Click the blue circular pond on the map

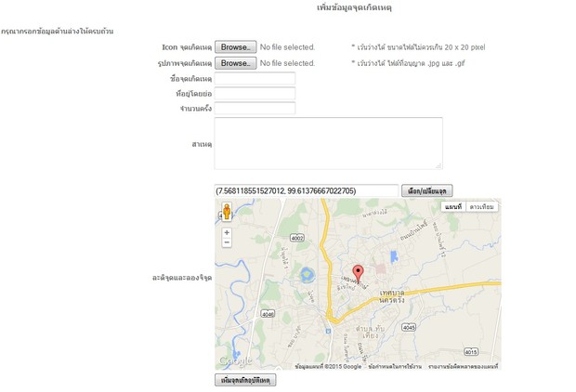click(307, 275)
